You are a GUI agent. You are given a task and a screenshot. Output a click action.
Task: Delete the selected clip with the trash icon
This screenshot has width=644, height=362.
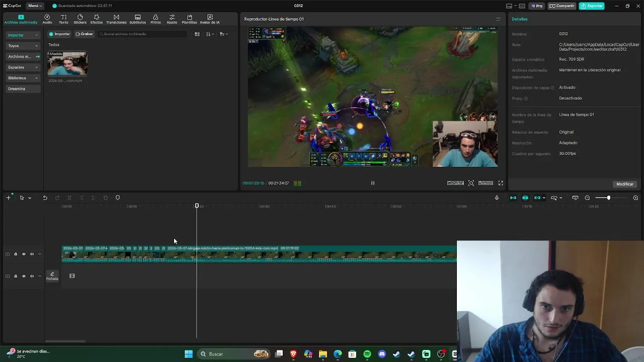point(106,198)
